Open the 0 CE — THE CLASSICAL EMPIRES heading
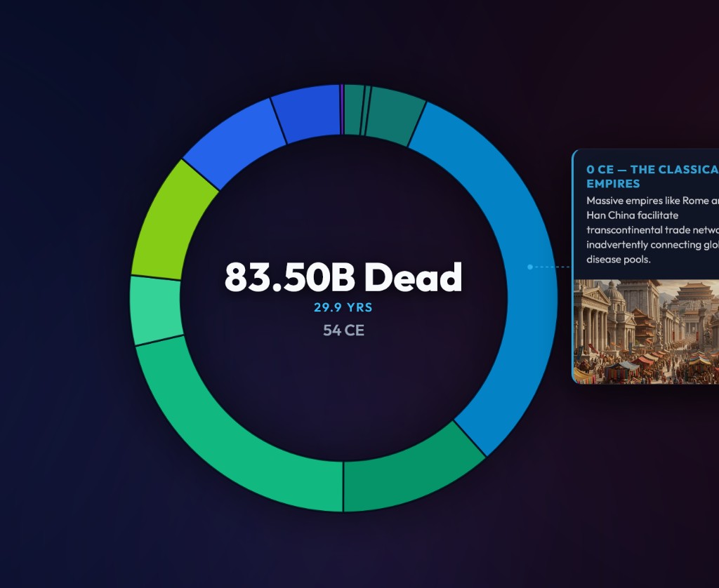 653,177
